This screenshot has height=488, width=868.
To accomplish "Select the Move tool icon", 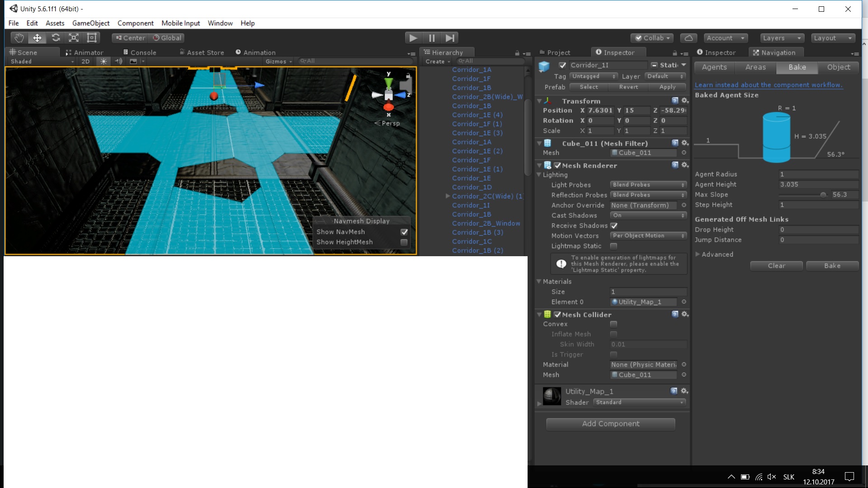I will 37,38.
